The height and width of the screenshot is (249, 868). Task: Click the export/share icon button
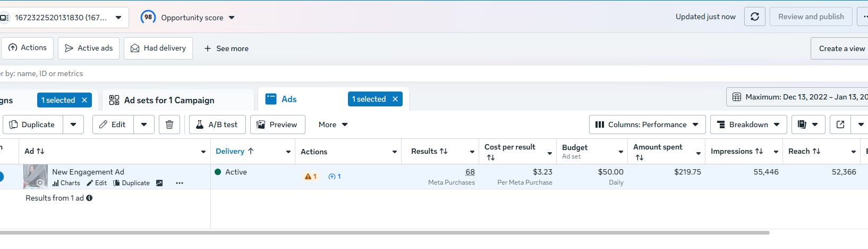point(840,124)
